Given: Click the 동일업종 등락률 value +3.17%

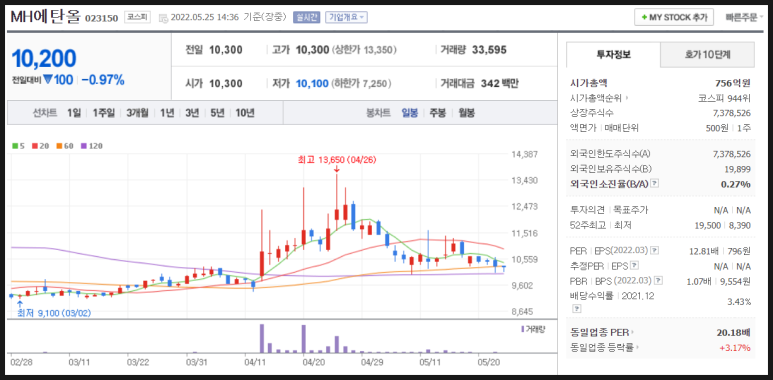Looking at the screenshot, I should pyautogui.click(x=736, y=347).
